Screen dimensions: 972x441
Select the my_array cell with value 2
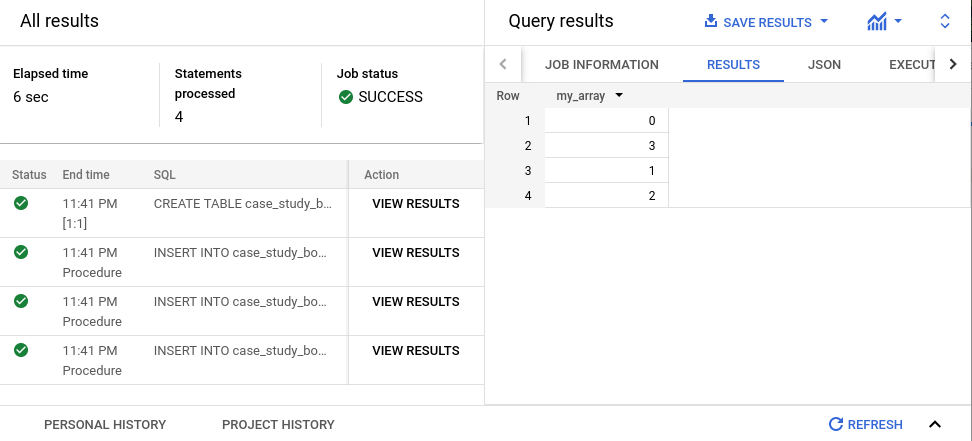point(606,195)
